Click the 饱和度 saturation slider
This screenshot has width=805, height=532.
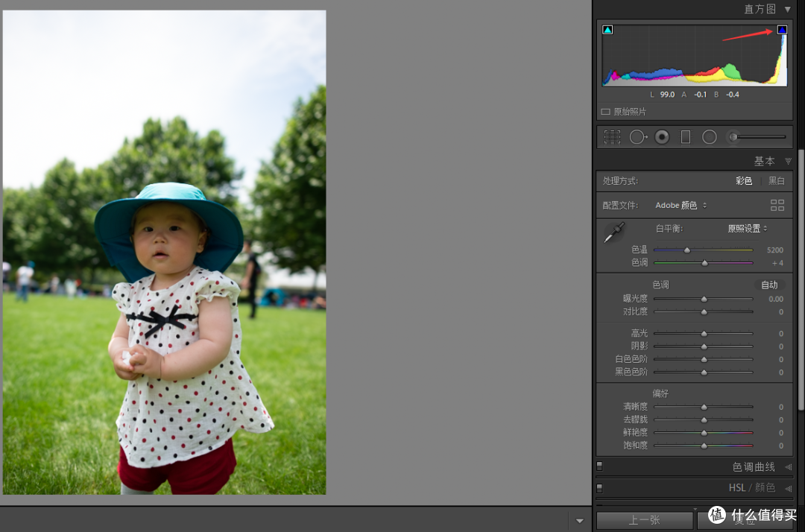703,446
